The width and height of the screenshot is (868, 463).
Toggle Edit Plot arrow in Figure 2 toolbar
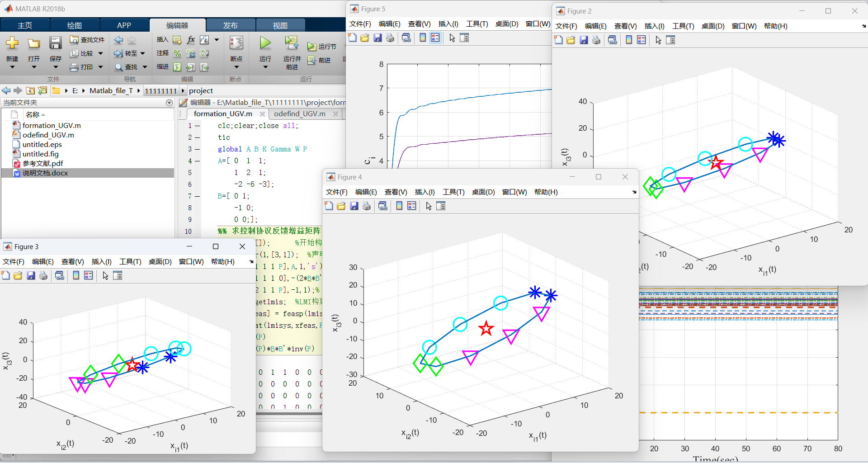[658, 40]
